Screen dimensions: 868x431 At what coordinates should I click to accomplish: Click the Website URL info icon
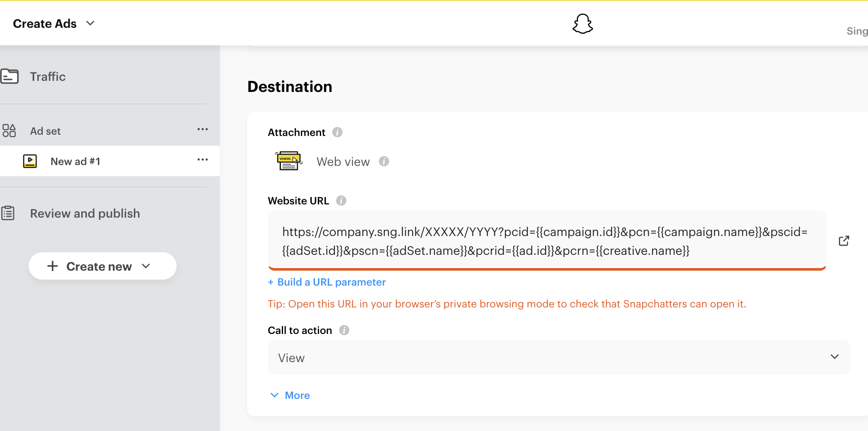(341, 201)
